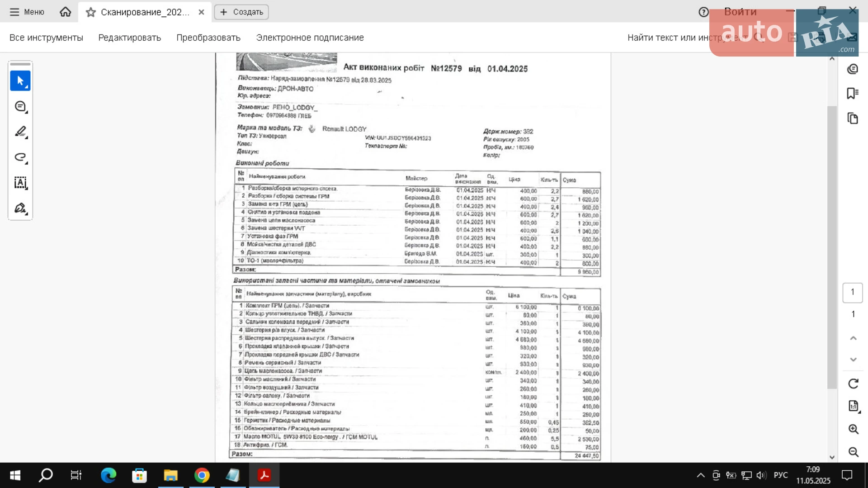Click the vertical scrollbar thumb

[832, 247]
